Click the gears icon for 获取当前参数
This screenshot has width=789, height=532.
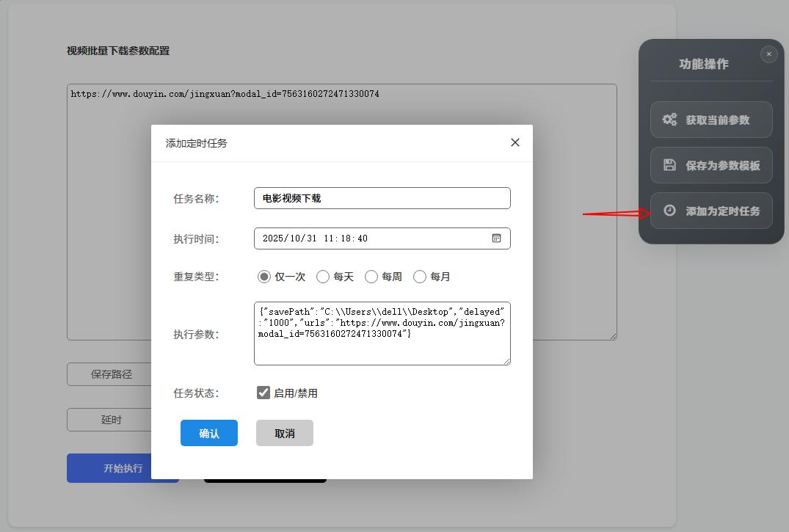[669, 120]
